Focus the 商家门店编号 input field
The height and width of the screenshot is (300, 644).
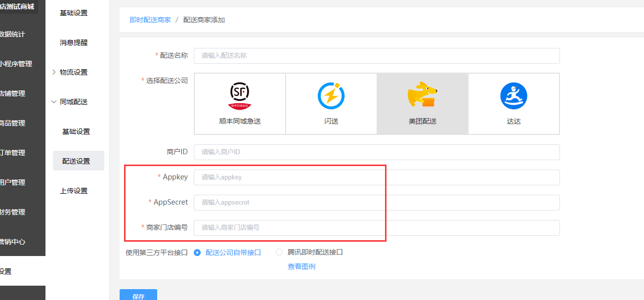point(377,228)
